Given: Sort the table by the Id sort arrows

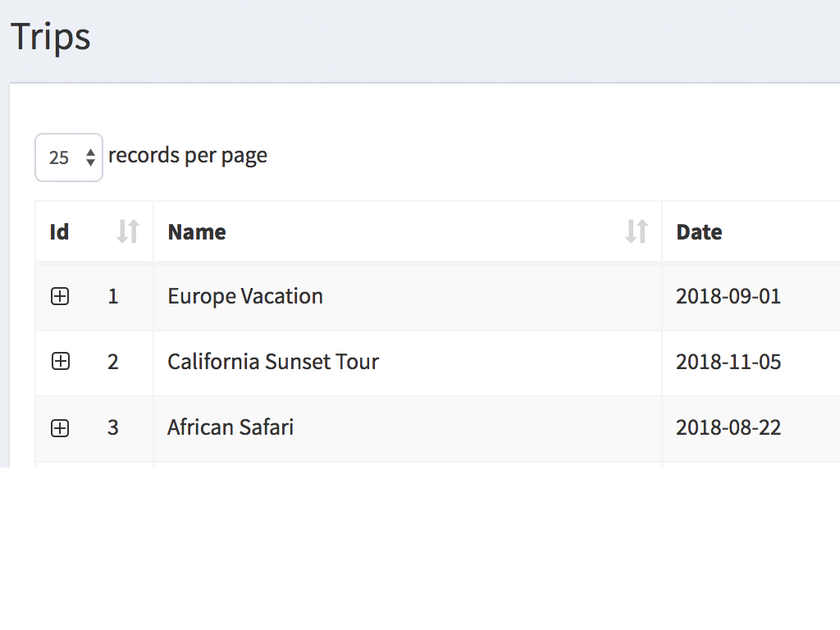Looking at the screenshot, I should (x=128, y=231).
